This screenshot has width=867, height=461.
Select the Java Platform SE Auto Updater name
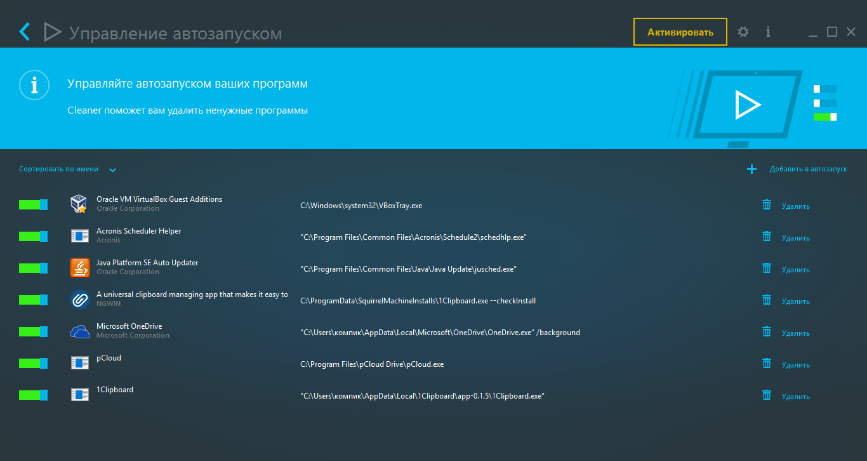coord(147,263)
